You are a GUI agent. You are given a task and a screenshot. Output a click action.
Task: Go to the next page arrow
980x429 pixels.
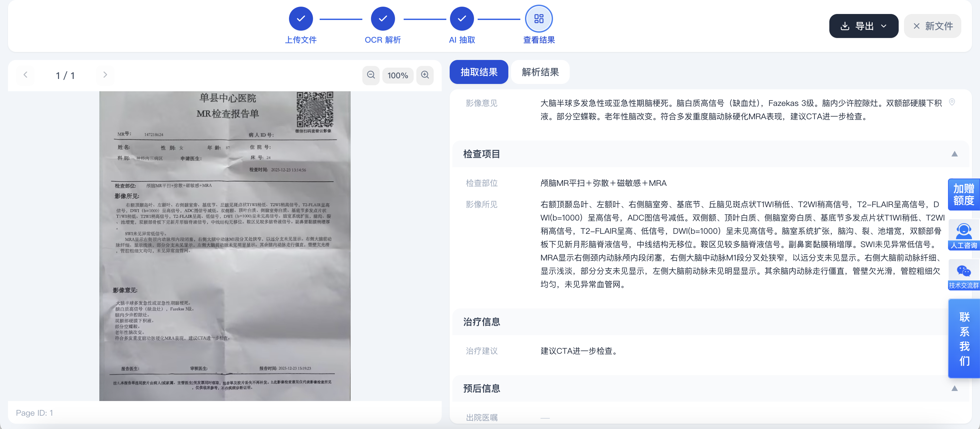(x=105, y=75)
